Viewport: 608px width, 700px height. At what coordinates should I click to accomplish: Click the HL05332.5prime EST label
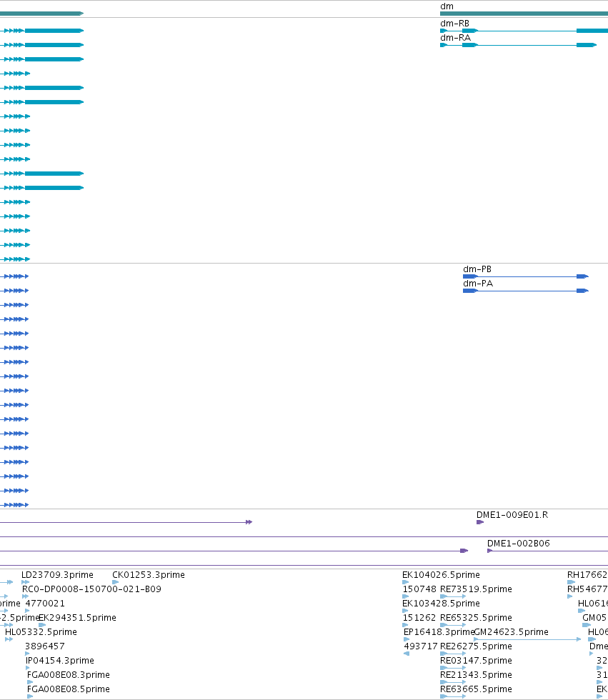[x=41, y=631]
